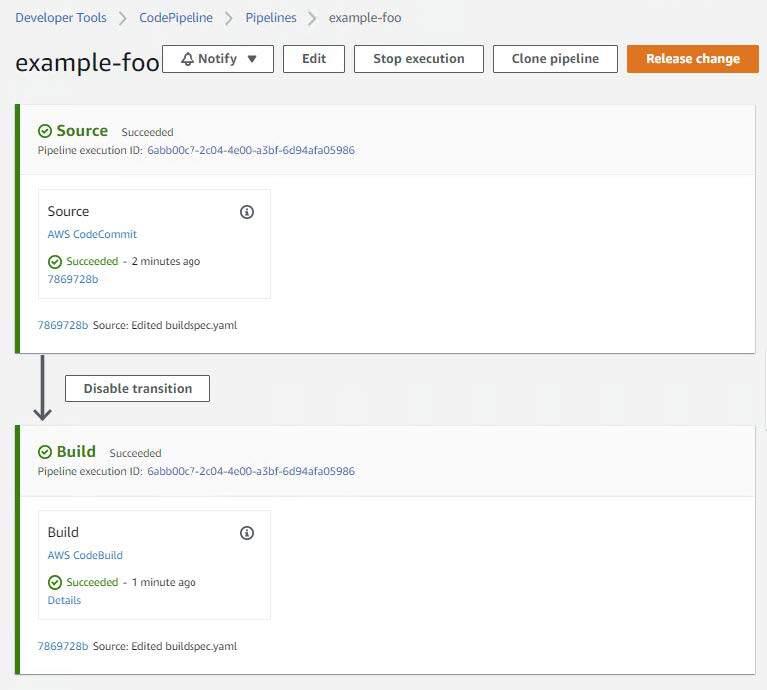The height and width of the screenshot is (690, 767).
Task: Go to Developer Tools breadcrumb
Action: [61, 18]
